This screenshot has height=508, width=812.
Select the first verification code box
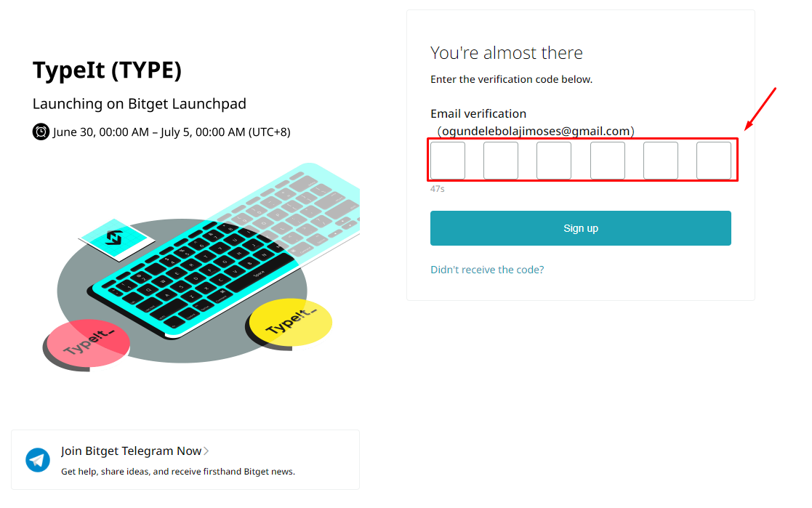tap(448, 161)
